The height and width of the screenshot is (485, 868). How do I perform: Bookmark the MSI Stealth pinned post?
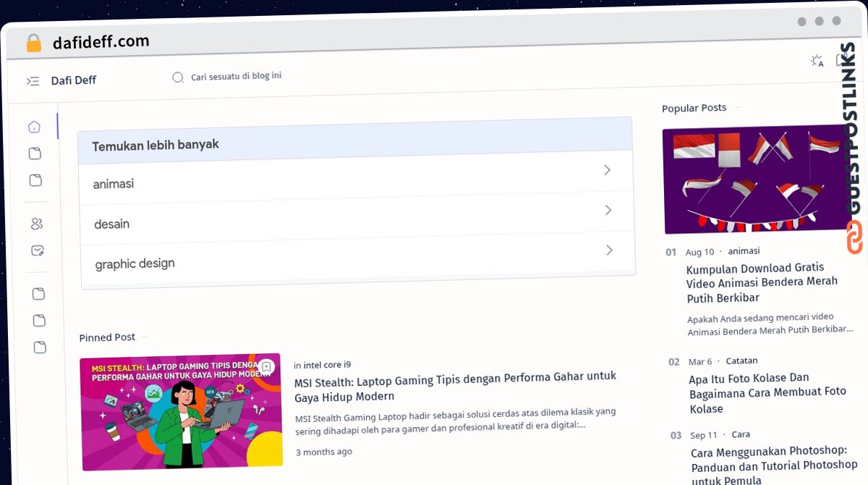tap(266, 367)
